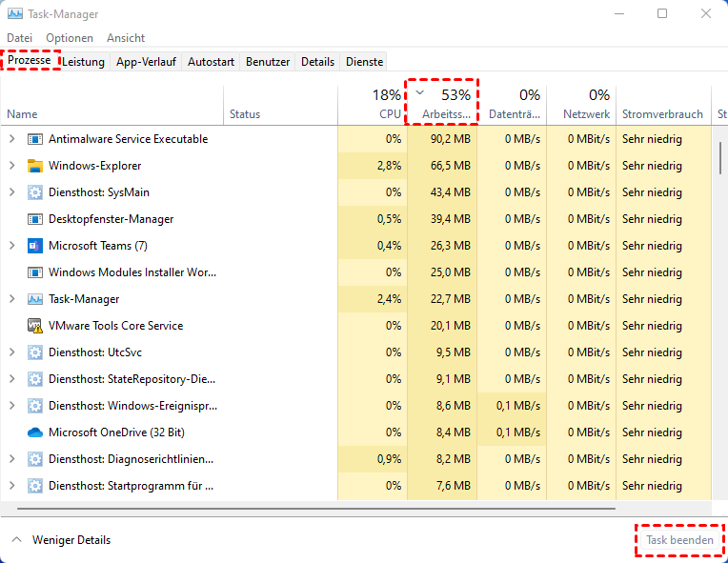Click the Task beenden button

point(679,540)
